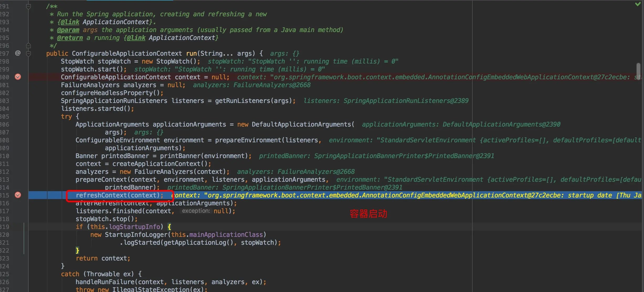Click the editor vertical scrollbar thumb
The image size is (644, 292).
638,71
